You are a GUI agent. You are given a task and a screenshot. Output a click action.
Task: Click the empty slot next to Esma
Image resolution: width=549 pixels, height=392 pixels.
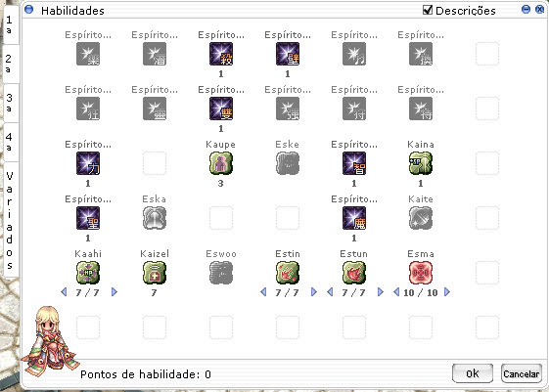[487, 273]
